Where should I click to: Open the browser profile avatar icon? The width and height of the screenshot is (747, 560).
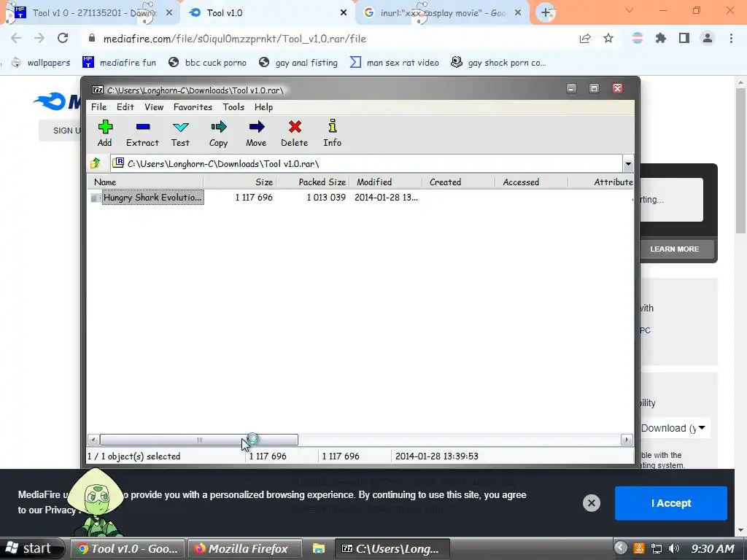[708, 39]
